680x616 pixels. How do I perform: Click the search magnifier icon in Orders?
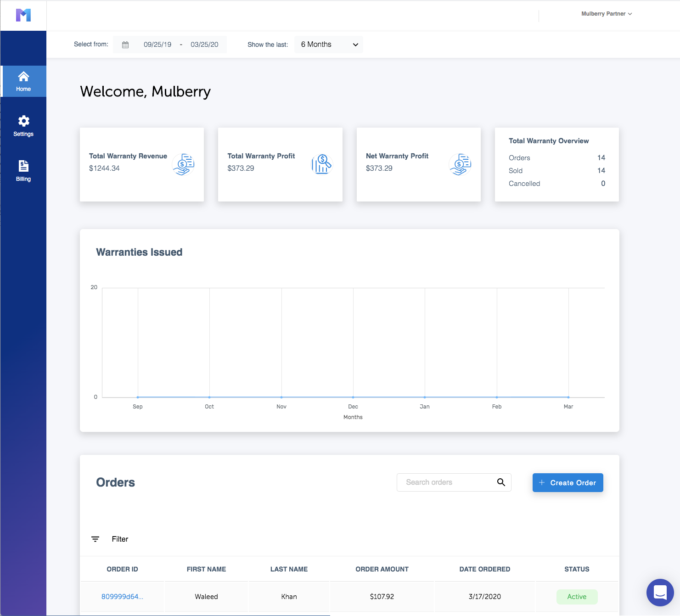coord(501,482)
